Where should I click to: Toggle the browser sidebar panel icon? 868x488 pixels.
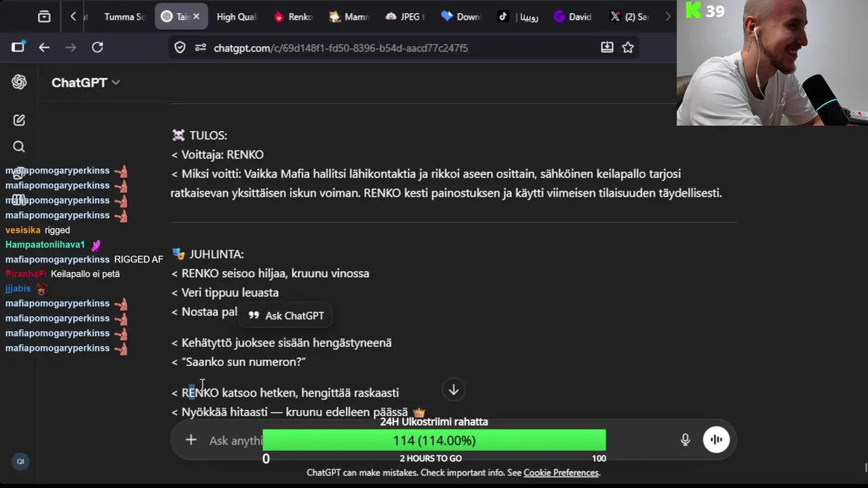[x=18, y=47]
